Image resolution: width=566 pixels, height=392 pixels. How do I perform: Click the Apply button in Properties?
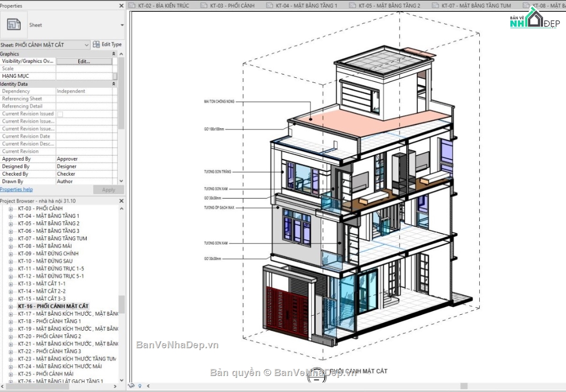pyautogui.click(x=108, y=190)
